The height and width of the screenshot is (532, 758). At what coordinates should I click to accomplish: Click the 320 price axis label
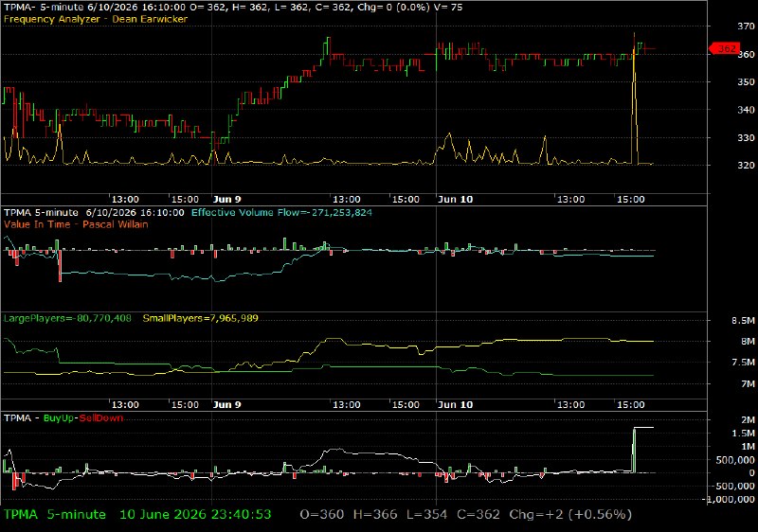click(x=746, y=165)
